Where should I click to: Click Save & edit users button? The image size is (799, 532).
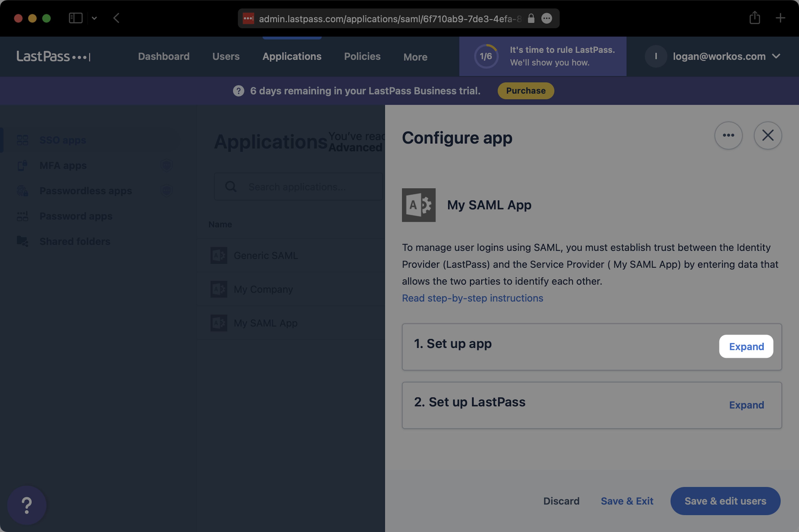pyautogui.click(x=725, y=501)
